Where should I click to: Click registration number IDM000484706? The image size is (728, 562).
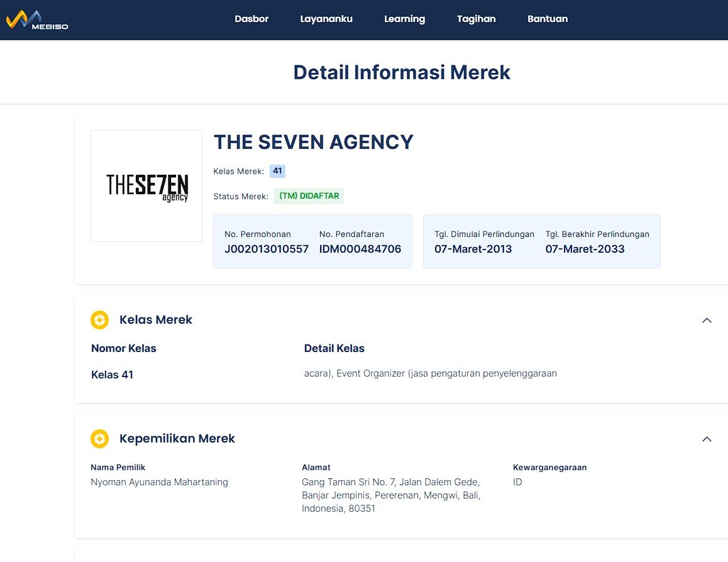click(x=360, y=249)
